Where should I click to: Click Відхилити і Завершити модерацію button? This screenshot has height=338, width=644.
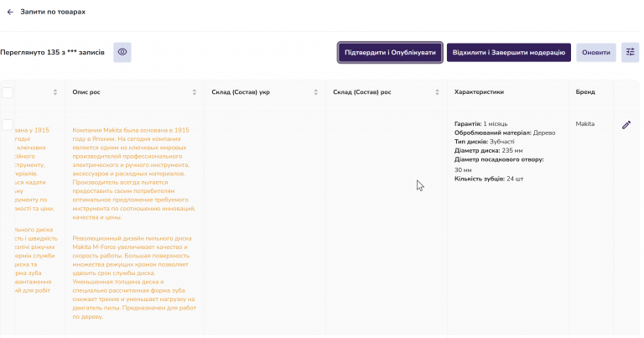click(509, 53)
